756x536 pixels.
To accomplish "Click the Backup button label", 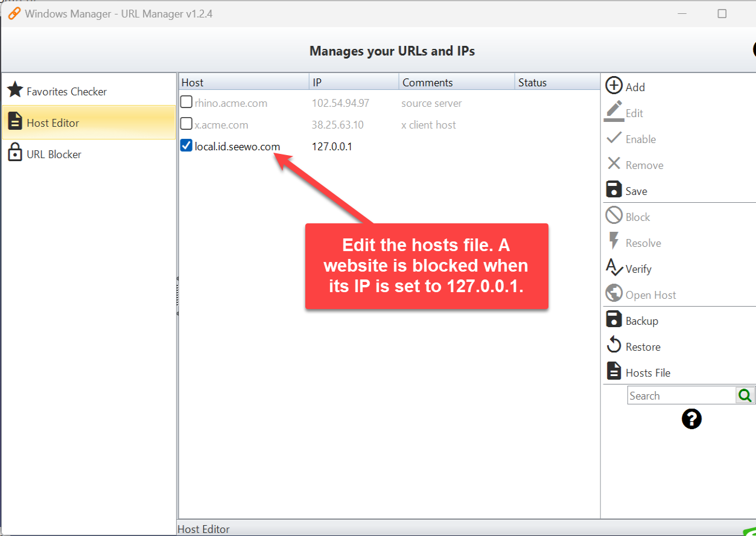I will 642,321.
